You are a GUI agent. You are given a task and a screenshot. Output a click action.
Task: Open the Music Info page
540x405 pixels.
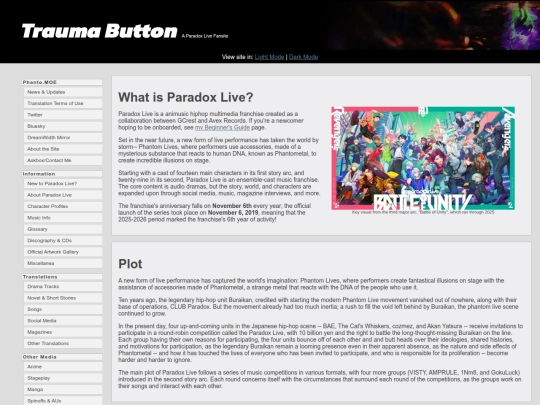point(63,218)
